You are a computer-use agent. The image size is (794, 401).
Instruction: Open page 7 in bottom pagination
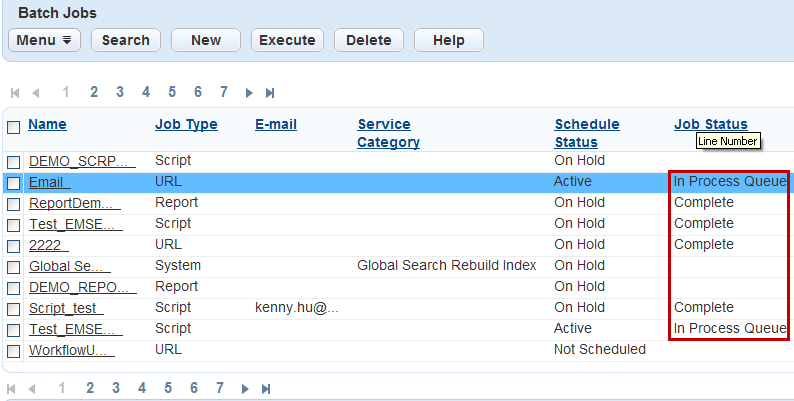(220, 388)
